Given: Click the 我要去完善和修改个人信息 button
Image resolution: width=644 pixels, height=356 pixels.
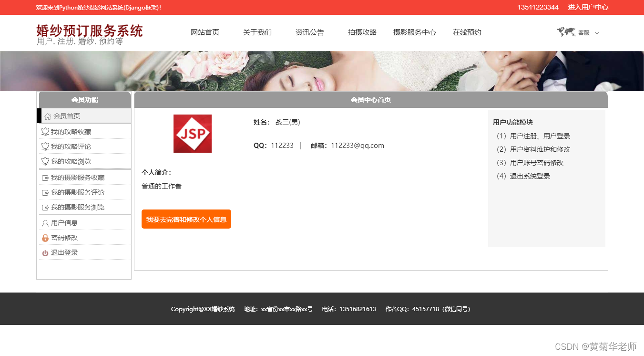Looking at the screenshot, I should [186, 219].
